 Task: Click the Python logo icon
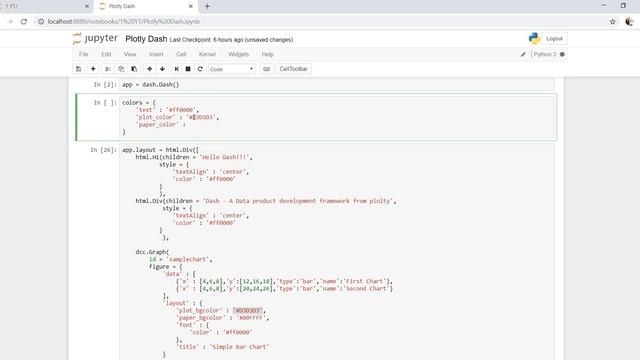(x=534, y=38)
